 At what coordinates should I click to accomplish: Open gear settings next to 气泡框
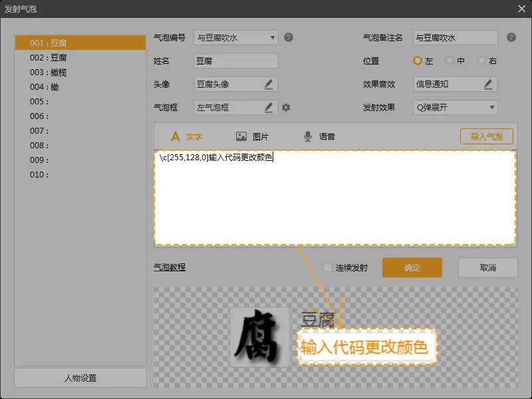[x=286, y=107]
